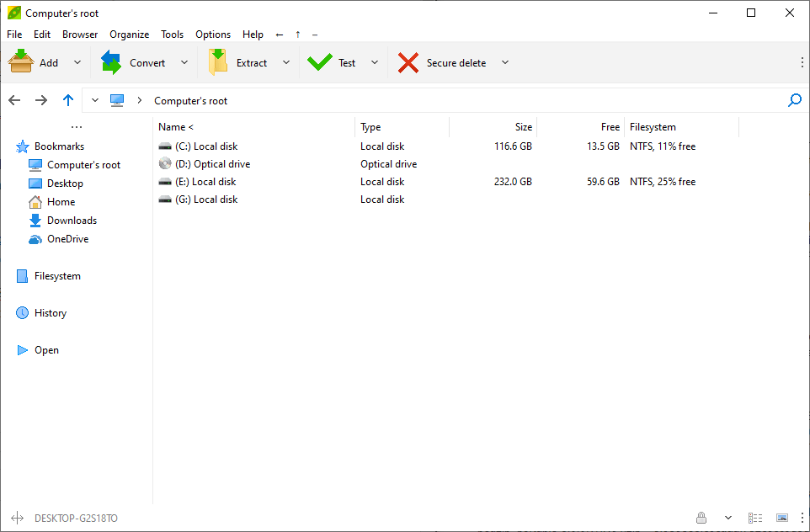810x532 pixels.
Task: Click the crosshair move icon in status bar
Action: 17,518
